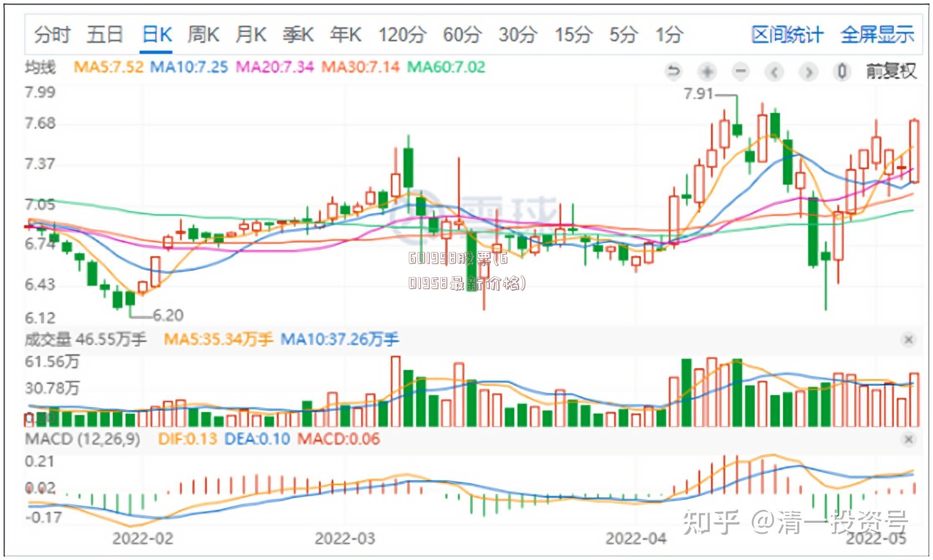Click the MA20:7.34 legend label
The height and width of the screenshot is (560, 933).
pyautogui.click(x=275, y=67)
